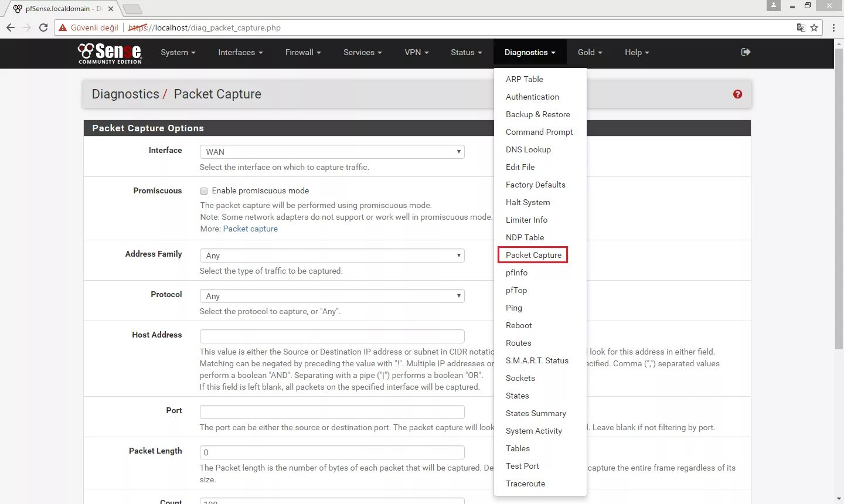Image resolution: width=844 pixels, height=504 pixels.
Task: Click the 'Güvenli değil' security warning
Action: [88, 28]
